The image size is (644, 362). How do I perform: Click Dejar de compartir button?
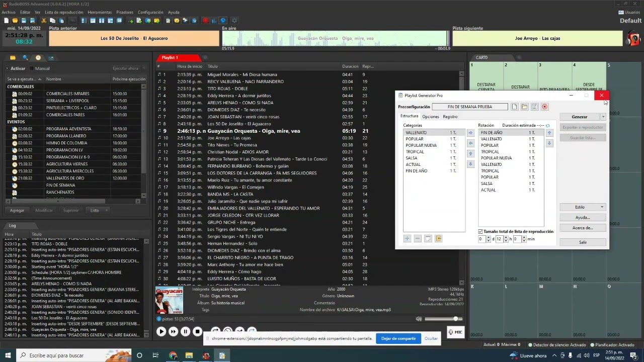pyautogui.click(x=398, y=338)
